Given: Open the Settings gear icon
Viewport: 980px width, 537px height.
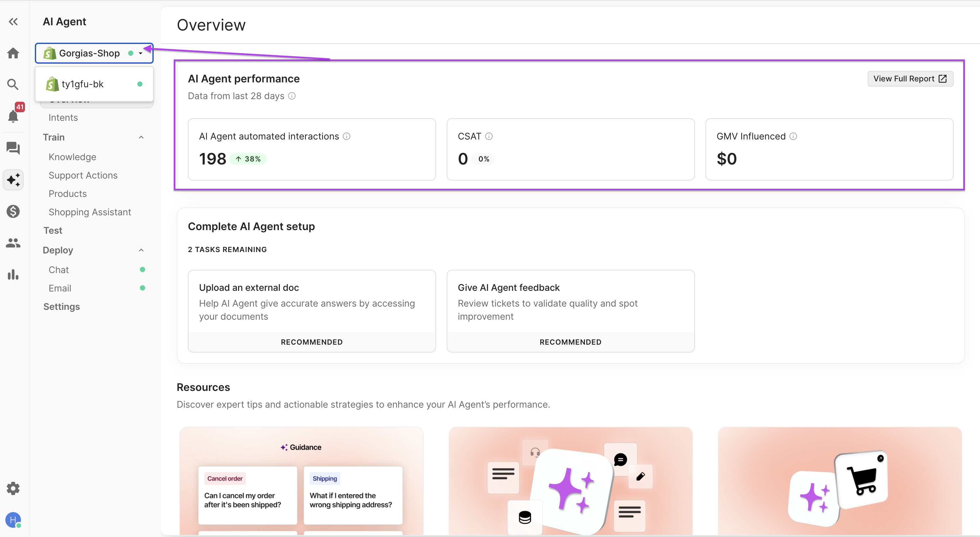Looking at the screenshot, I should click(13, 488).
